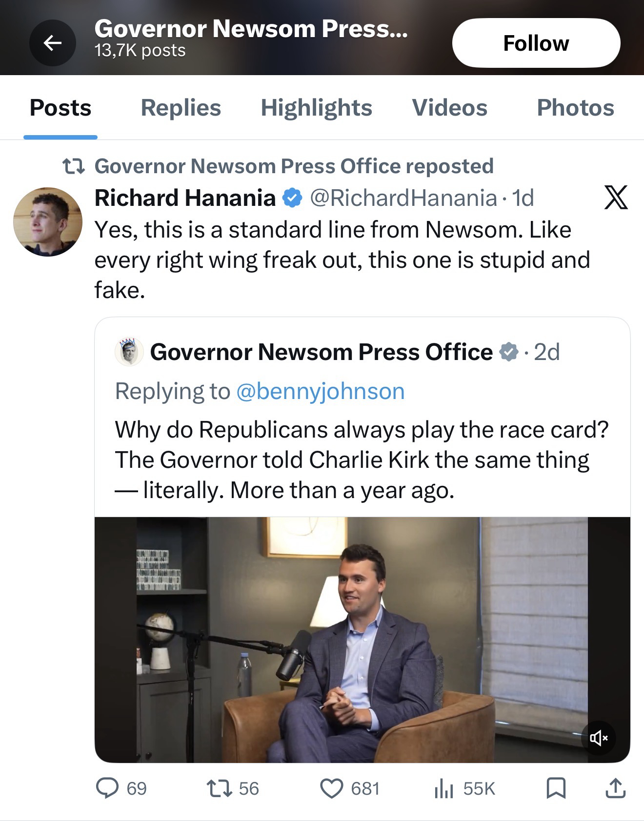Open the Photos tab
644x821 pixels.
coord(575,108)
